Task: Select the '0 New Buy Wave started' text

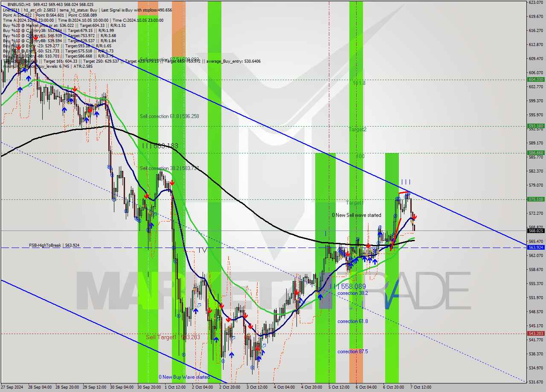Action: pyautogui.click(x=184, y=377)
